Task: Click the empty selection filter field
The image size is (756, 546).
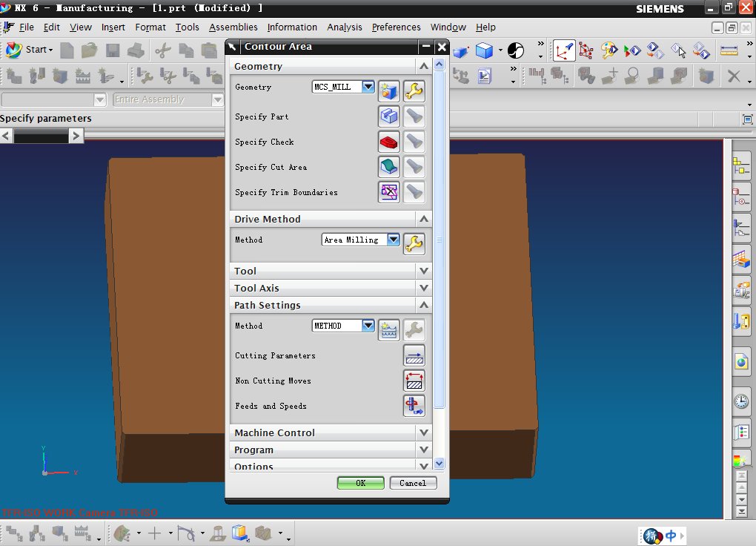Action: tap(53, 99)
